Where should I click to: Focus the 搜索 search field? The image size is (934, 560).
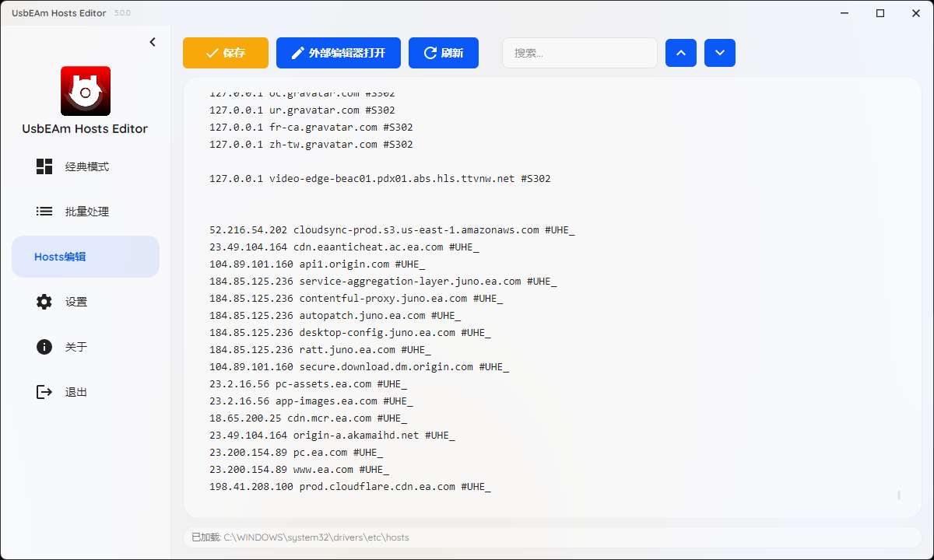(579, 53)
